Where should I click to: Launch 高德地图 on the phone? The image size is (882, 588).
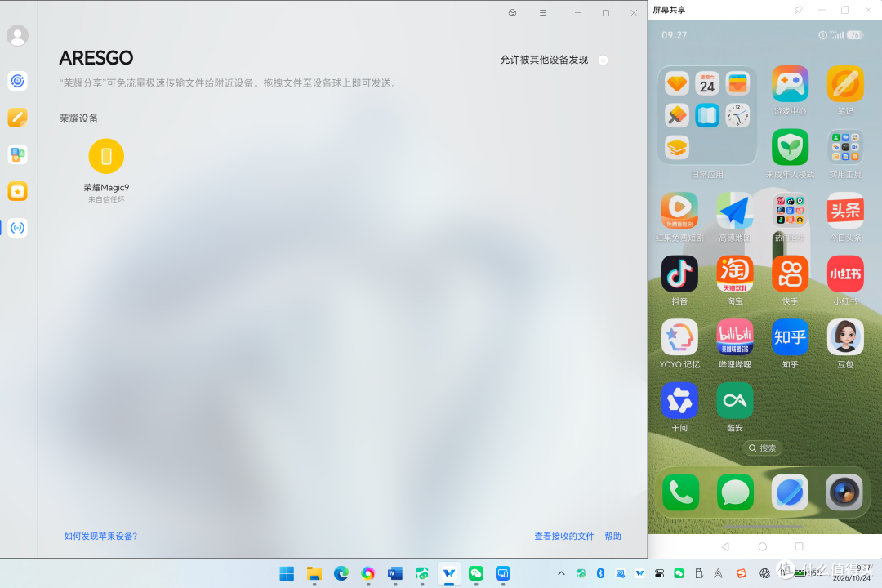coord(735,211)
